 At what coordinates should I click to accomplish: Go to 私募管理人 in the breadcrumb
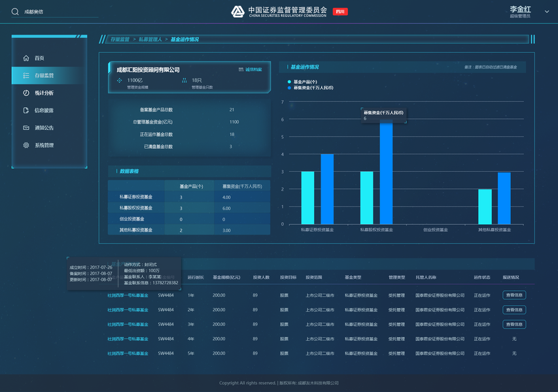point(150,39)
